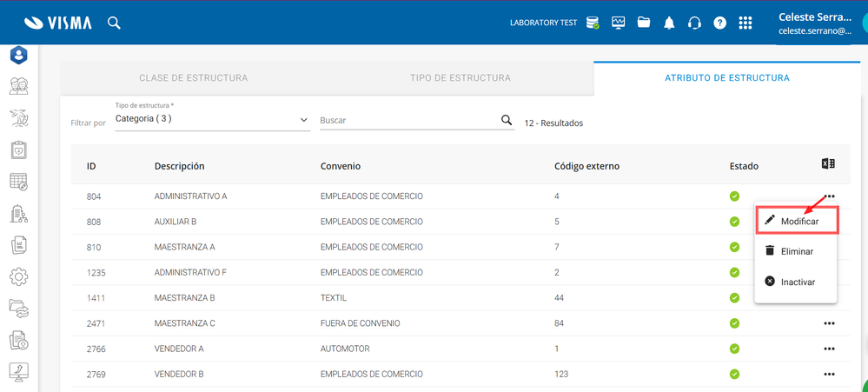Image resolution: width=868 pixels, height=392 pixels.
Task: Open the headset support icon
Action: tap(694, 23)
